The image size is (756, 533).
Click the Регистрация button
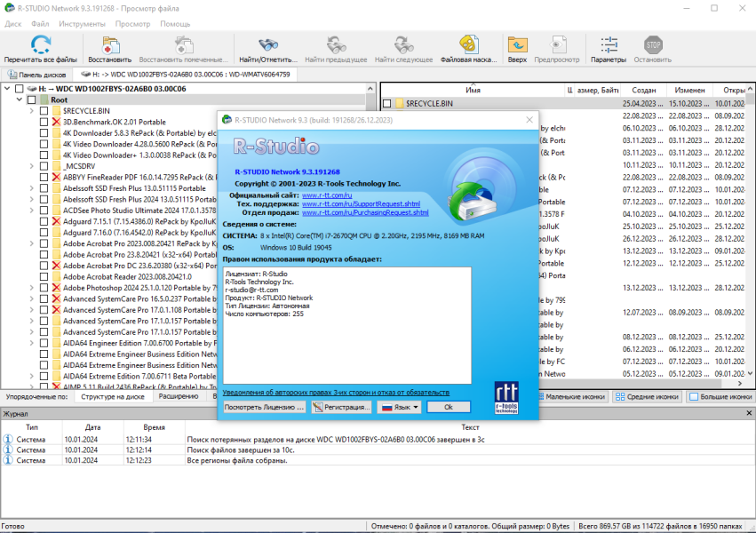tap(342, 407)
